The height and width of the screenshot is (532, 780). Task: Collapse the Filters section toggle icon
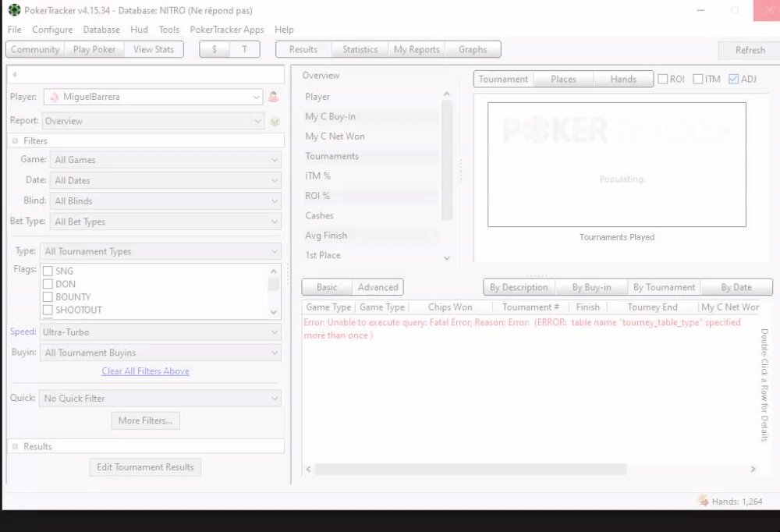pyautogui.click(x=15, y=141)
